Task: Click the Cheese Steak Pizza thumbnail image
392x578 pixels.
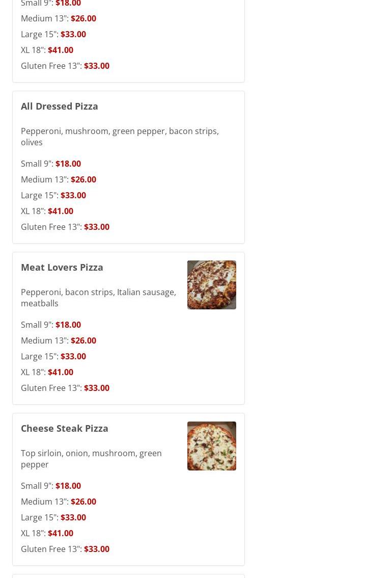Action: tap(211, 446)
